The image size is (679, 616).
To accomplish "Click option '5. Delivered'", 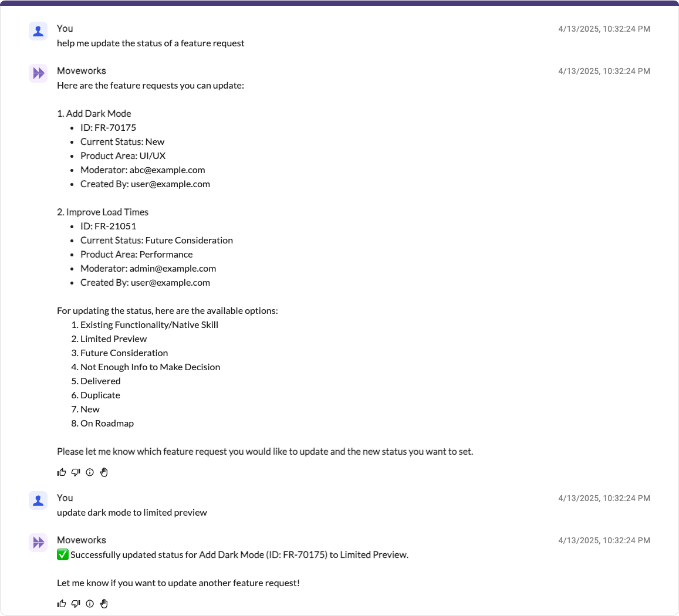I will pyautogui.click(x=96, y=381).
